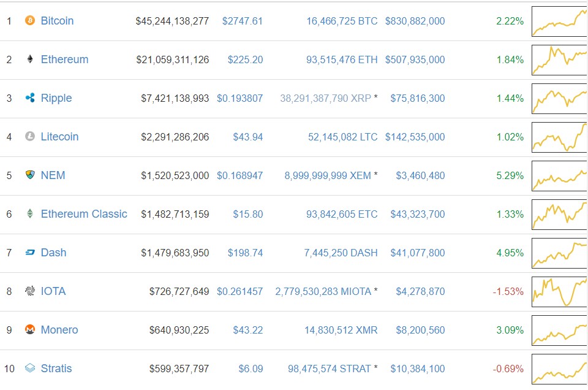588x390 pixels.
Task: Open Bitcoin 7-day price sparkline chart
Action: pos(559,21)
